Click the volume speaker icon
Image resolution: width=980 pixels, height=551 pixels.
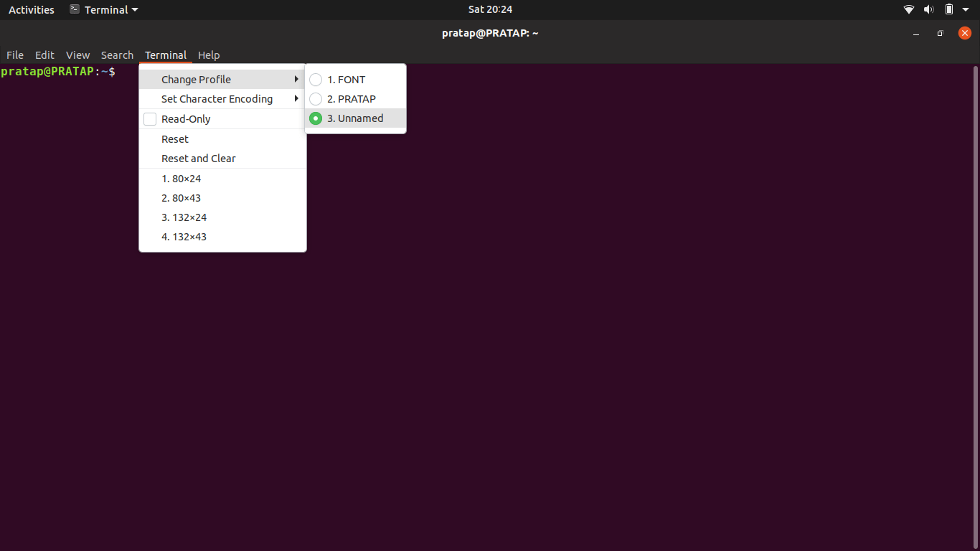pyautogui.click(x=928, y=9)
